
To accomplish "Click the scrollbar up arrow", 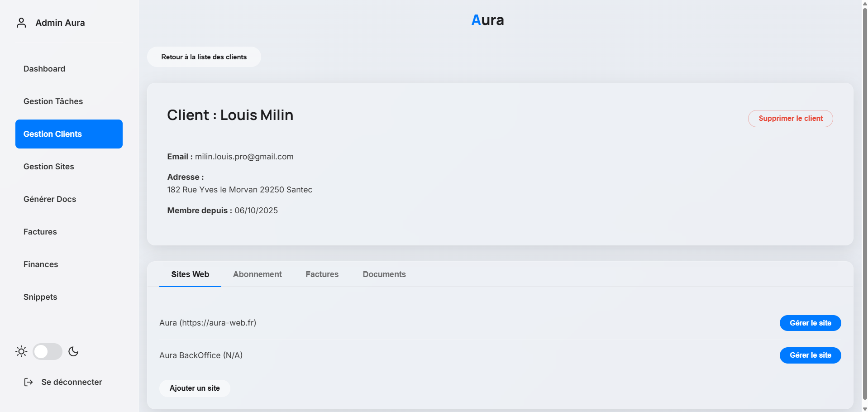I will coord(863,4).
